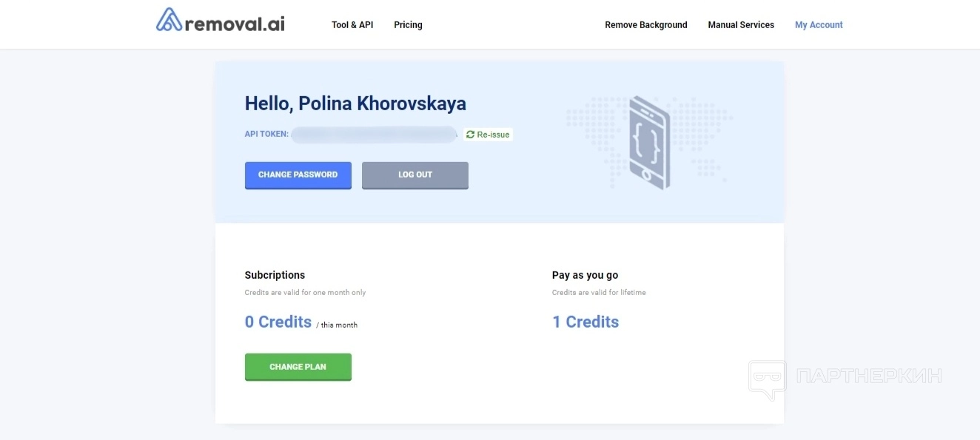Navigate to Manual Services

(x=741, y=25)
